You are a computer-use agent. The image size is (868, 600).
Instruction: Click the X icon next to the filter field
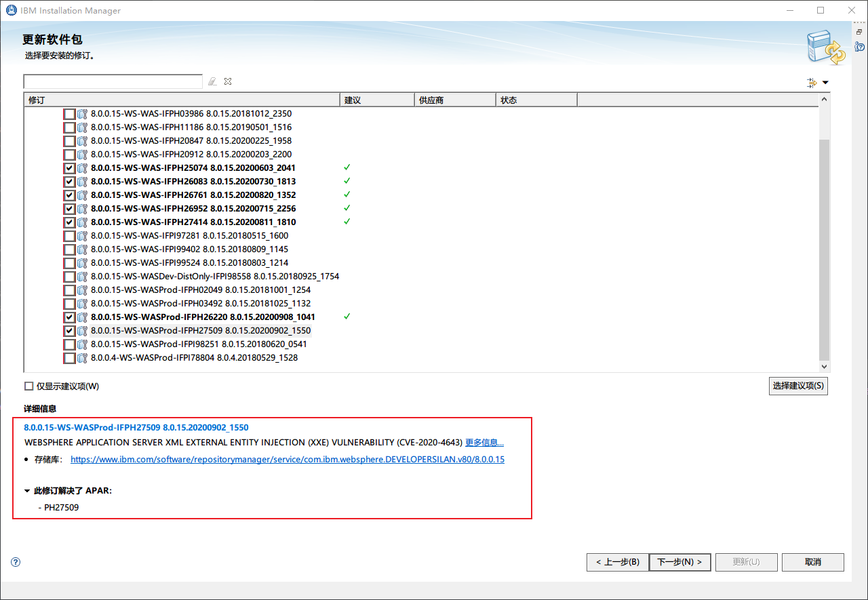pos(228,81)
